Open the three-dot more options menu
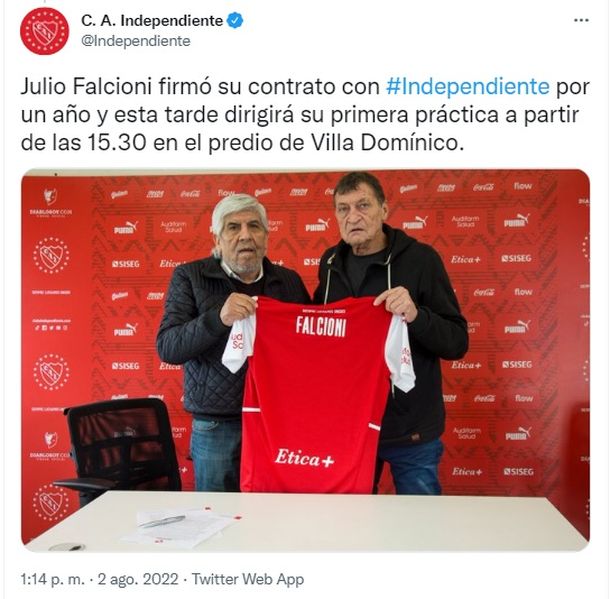610x599 pixels. [x=581, y=20]
